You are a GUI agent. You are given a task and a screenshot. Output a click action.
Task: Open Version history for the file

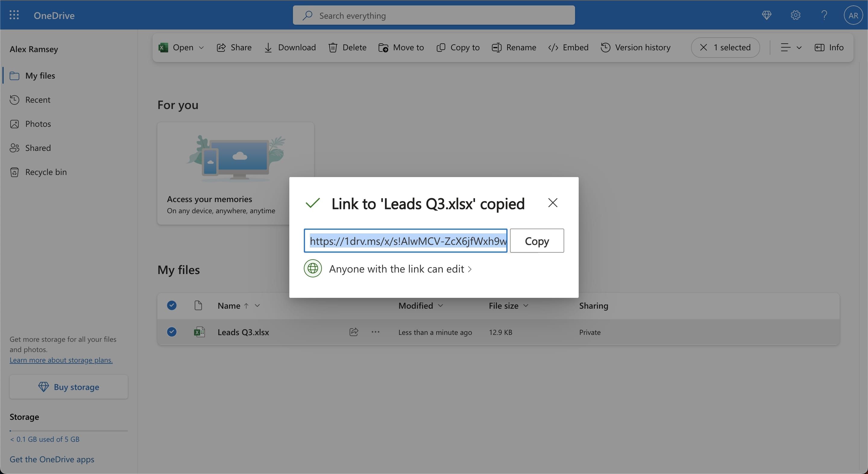coord(636,48)
